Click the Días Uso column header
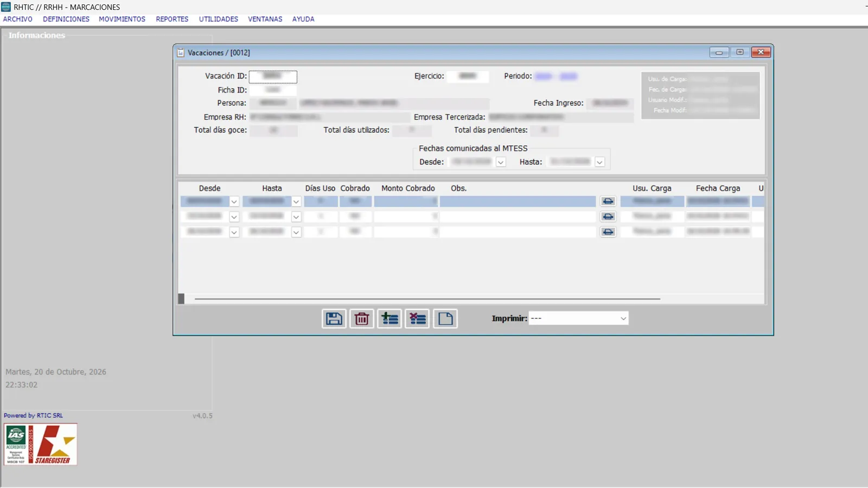Viewport: 868px width, 488px height. pyautogui.click(x=320, y=188)
